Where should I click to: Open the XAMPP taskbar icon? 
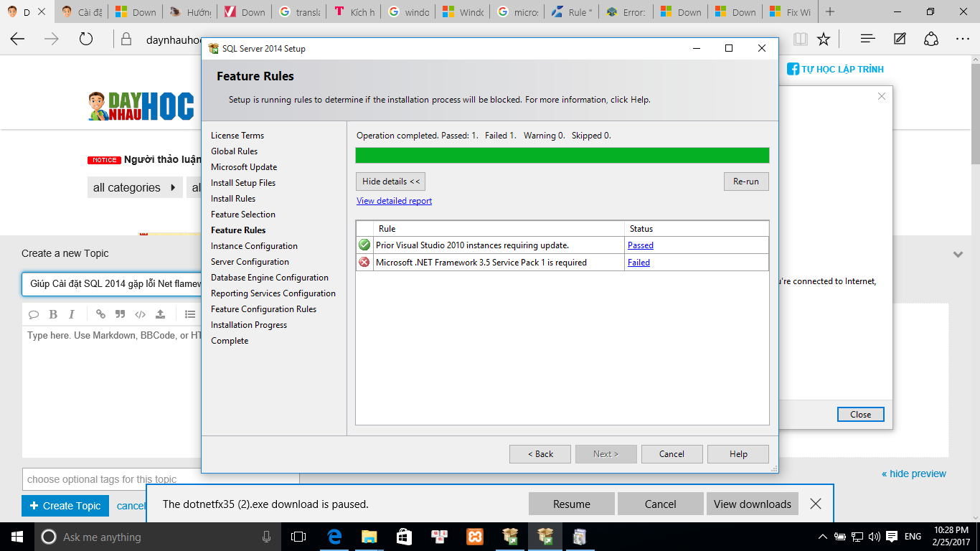coord(474,537)
